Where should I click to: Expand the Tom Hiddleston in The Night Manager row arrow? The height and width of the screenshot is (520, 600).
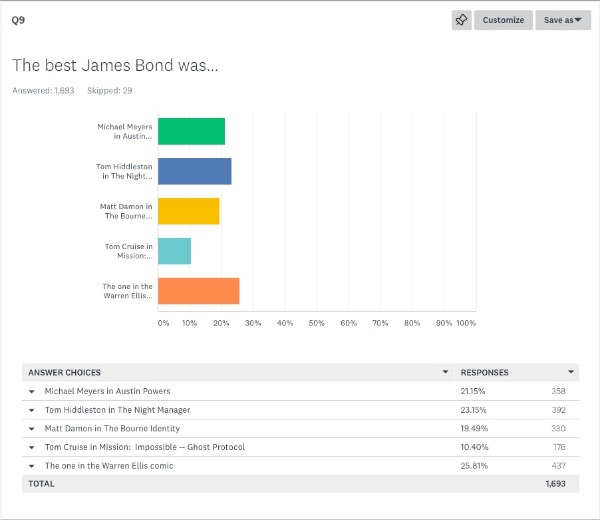(x=32, y=410)
